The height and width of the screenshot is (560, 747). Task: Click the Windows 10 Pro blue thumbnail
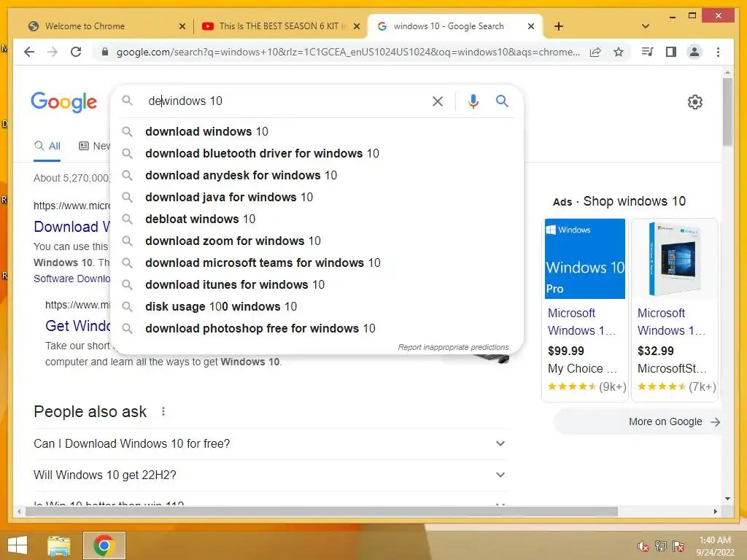pos(585,259)
